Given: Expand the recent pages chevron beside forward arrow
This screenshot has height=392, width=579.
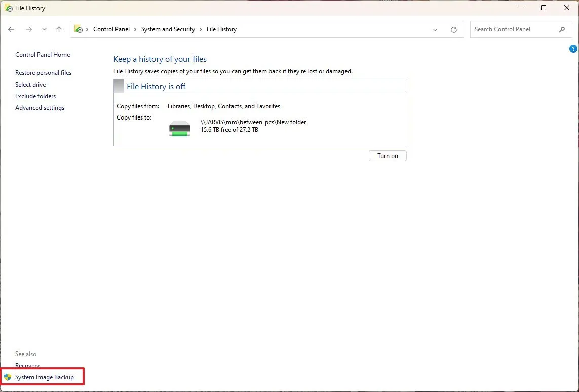Looking at the screenshot, I should click(x=44, y=29).
